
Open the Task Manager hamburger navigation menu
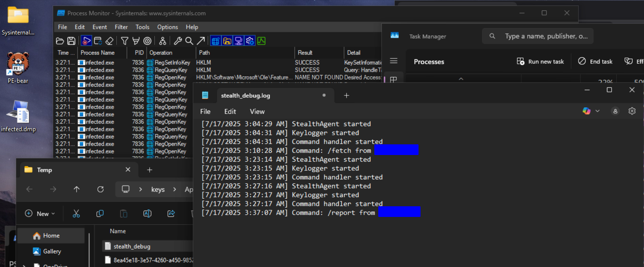[x=394, y=61]
